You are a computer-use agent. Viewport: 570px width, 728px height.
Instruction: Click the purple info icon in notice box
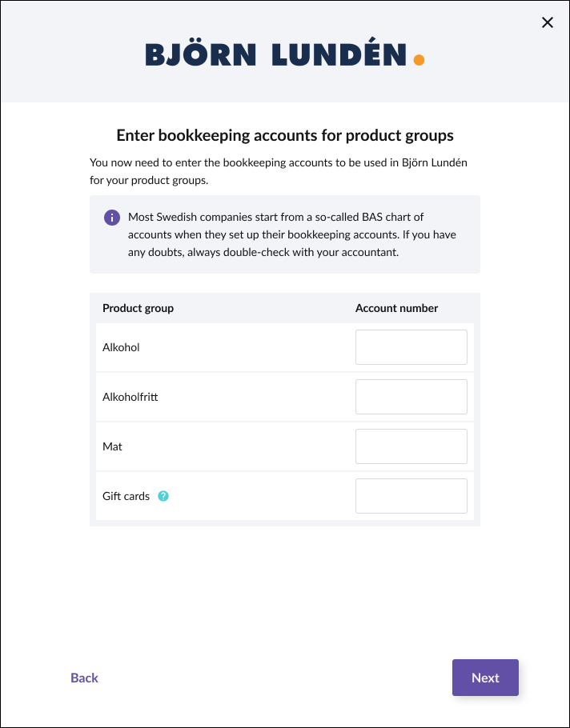(112, 218)
